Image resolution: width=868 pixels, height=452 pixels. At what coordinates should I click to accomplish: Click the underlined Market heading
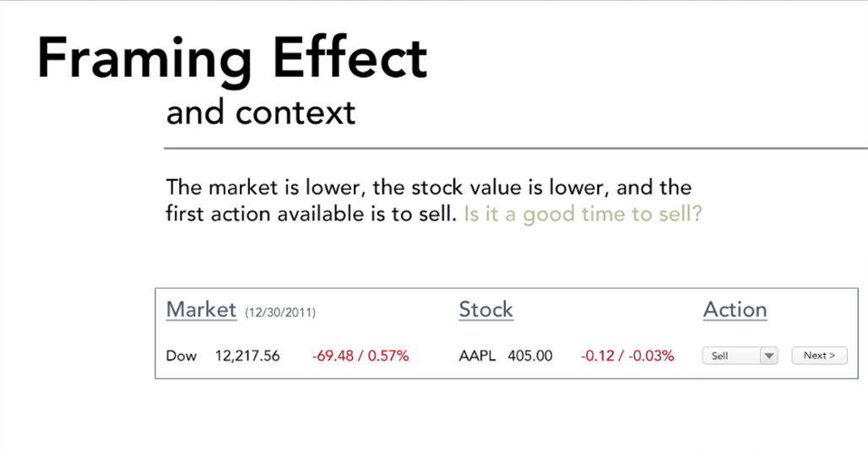(201, 310)
